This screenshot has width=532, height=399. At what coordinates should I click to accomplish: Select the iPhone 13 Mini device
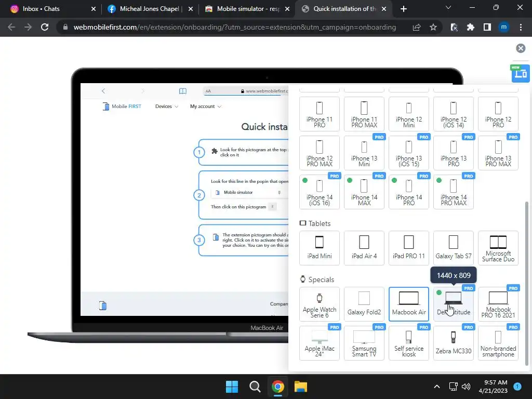click(x=364, y=153)
